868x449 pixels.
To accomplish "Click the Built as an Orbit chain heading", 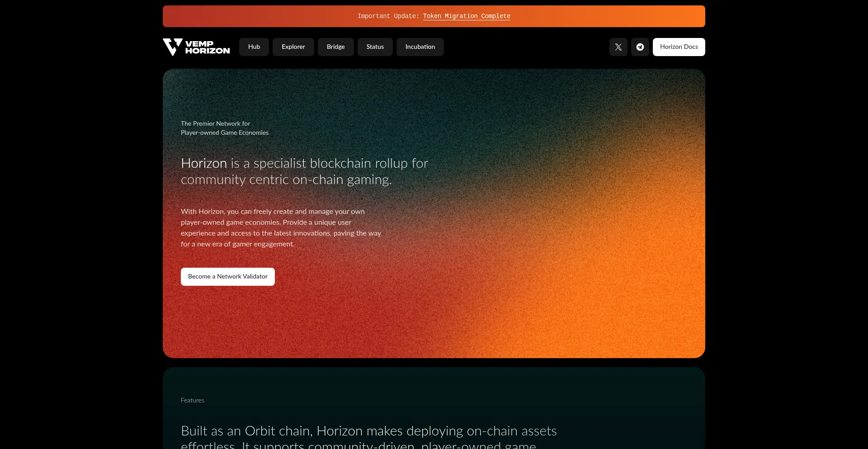I will tap(368, 431).
